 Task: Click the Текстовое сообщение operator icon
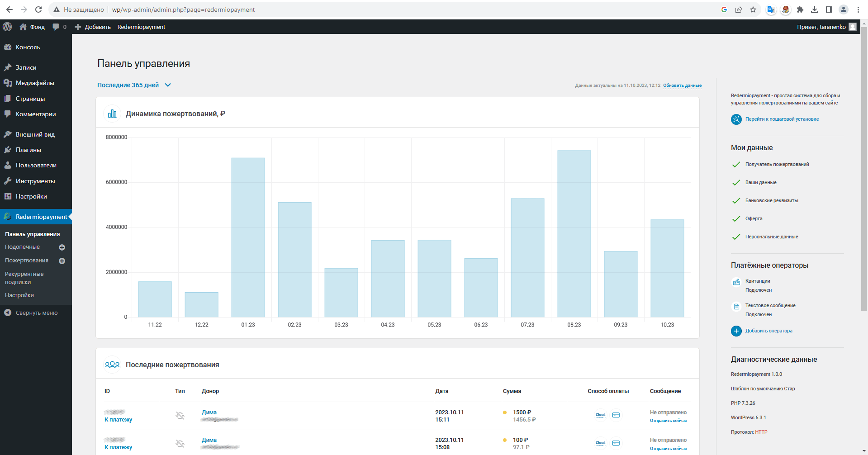pyautogui.click(x=736, y=307)
